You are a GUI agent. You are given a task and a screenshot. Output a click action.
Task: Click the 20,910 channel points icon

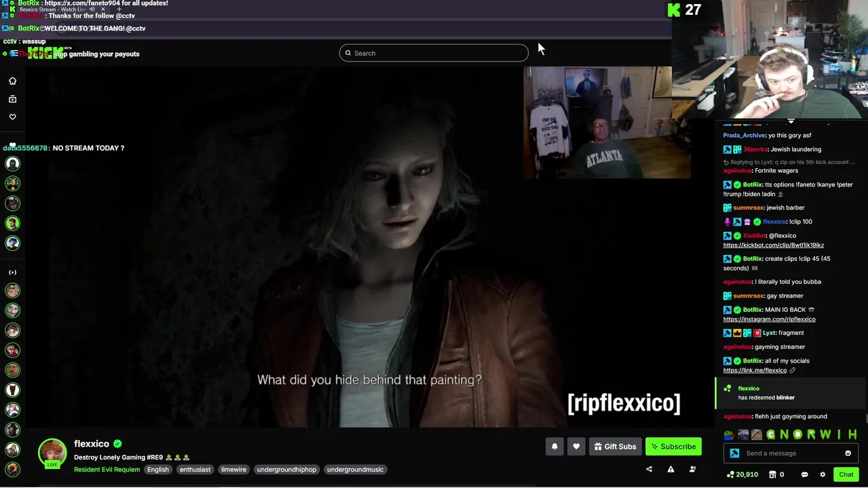coord(730,474)
